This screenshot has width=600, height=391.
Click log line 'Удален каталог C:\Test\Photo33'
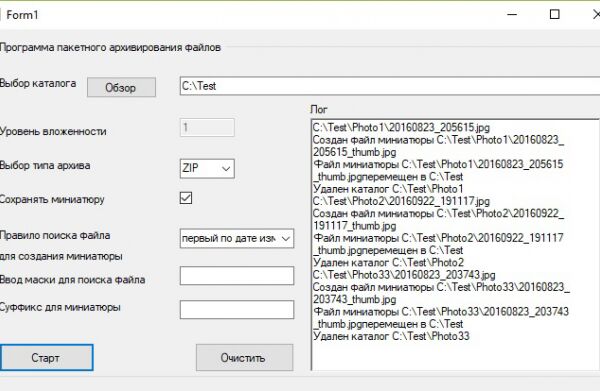point(391,336)
